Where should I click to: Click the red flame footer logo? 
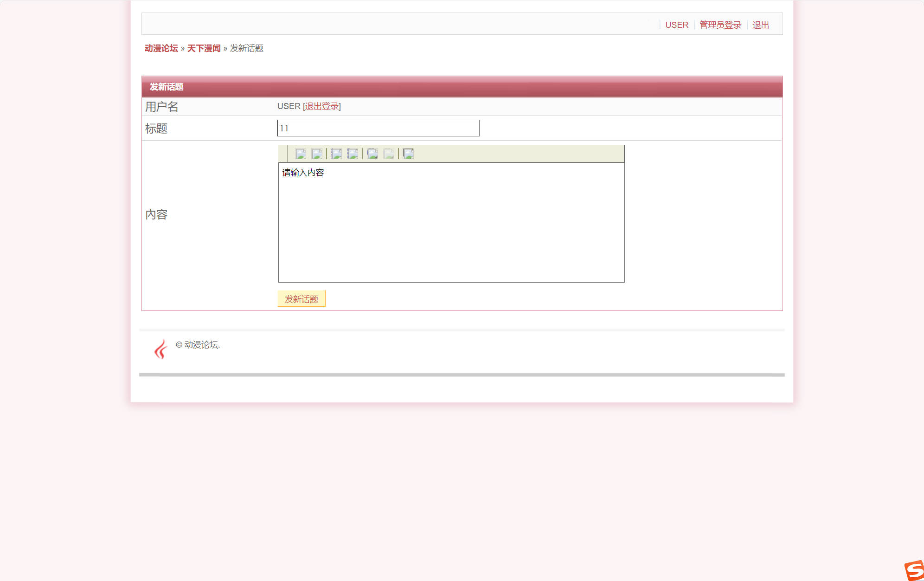coord(160,349)
